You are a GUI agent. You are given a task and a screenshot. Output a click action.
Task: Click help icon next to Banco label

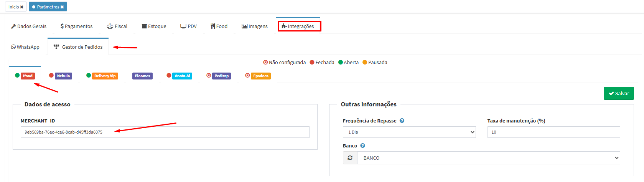[362, 146]
